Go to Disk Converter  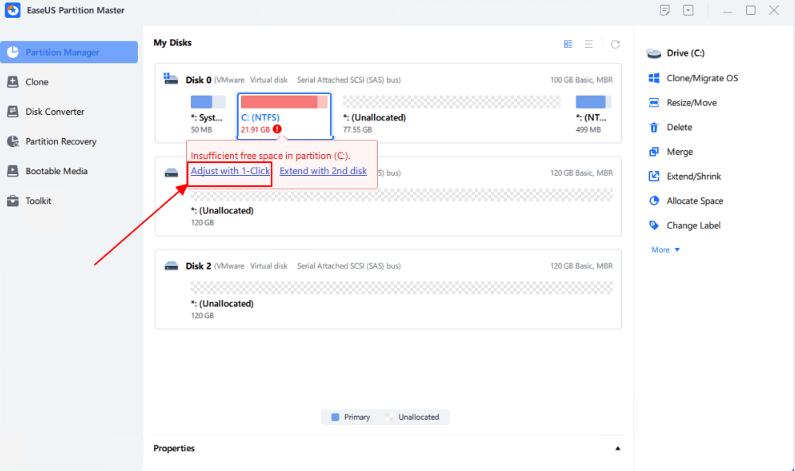coord(55,112)
